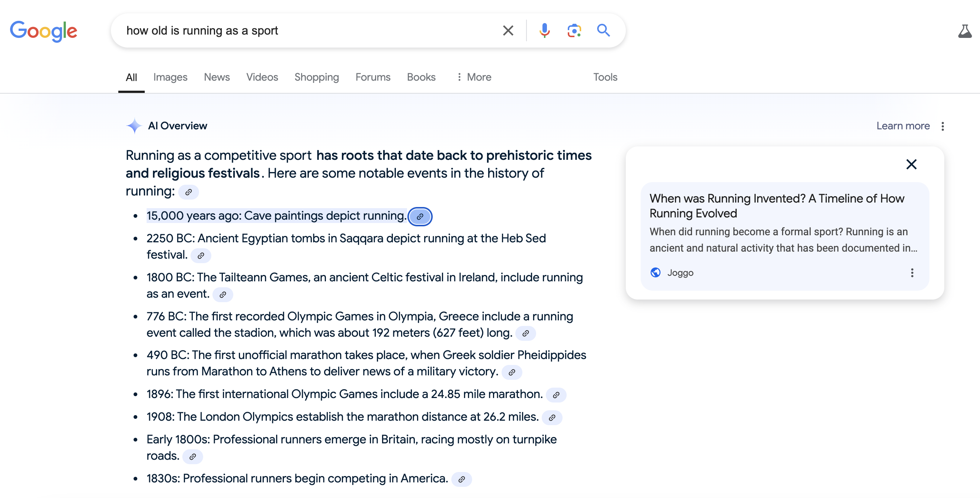Click the Learn more link
The image size is (980, 498).
(x=902, y=126)
